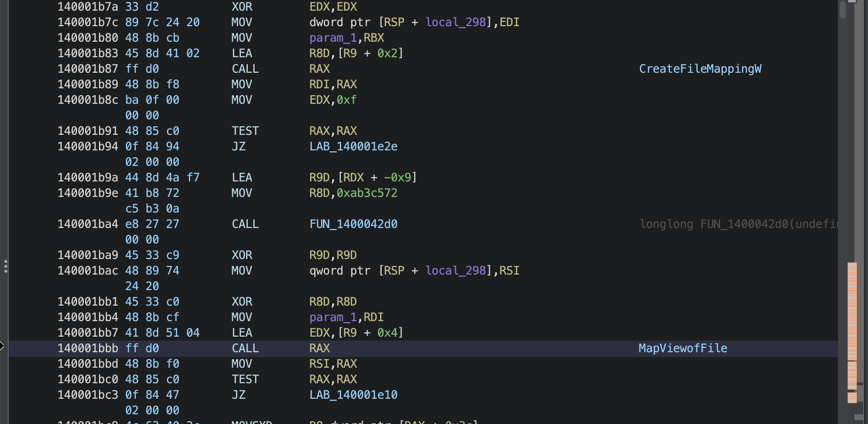The height and width of the screenshot is (424, 868).
Task: Click param_1,RBX operand
Action: pyautogui.click(x=347, y=38)
